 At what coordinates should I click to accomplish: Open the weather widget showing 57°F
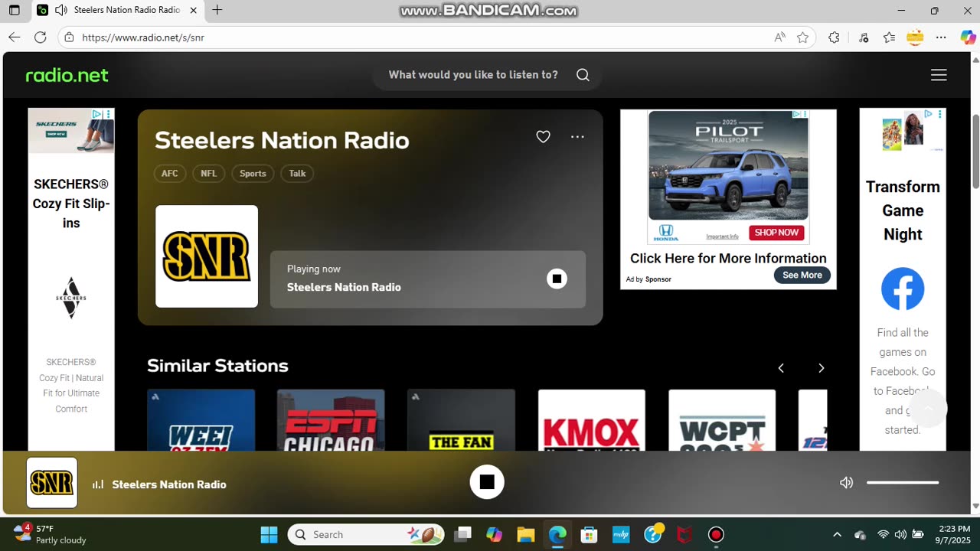[x=51, y=534]
